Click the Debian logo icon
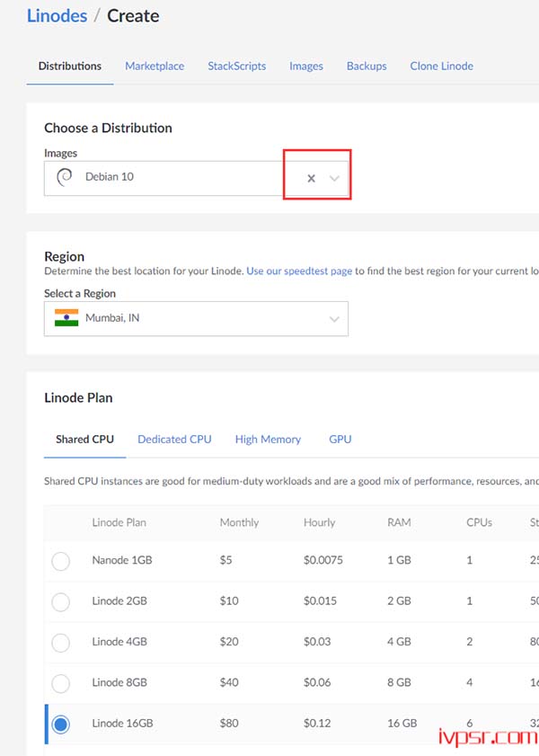Image resolution: width=539 pixels, height=756 pixels. pos(65,177)
